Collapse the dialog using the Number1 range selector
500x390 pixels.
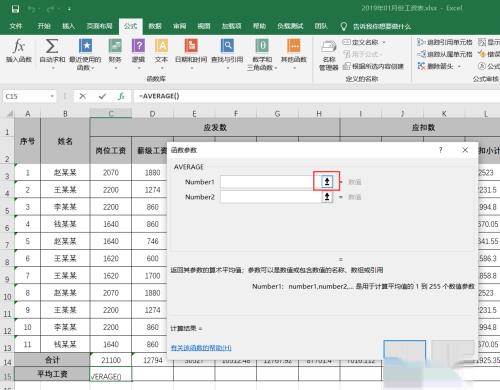(x=327, y=182)
